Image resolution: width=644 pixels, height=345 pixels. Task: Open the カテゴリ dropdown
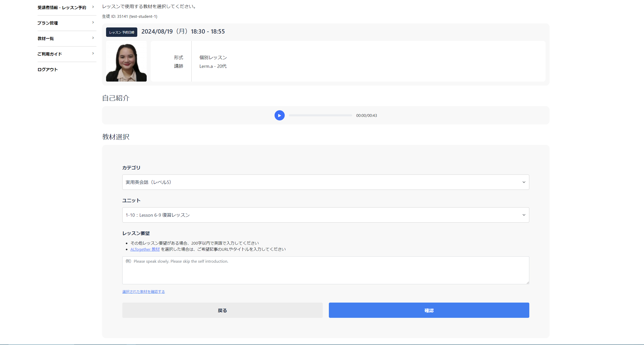(x=325, y=182)
